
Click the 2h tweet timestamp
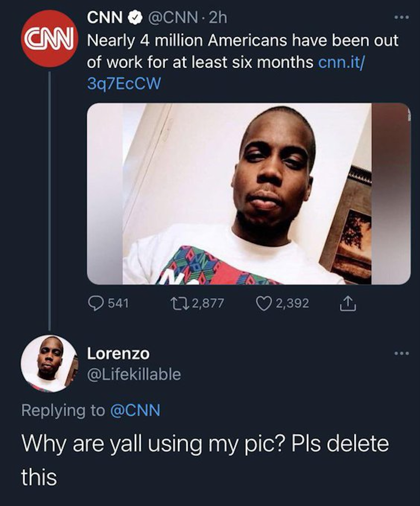pyautogui.click(x=218, y=18)
